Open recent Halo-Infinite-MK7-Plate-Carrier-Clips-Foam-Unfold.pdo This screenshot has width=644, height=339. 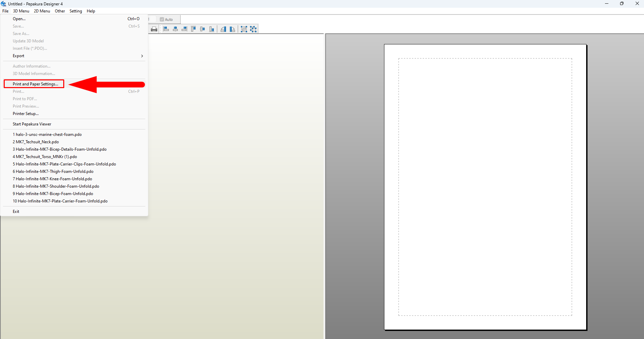(x=74, y=164)
